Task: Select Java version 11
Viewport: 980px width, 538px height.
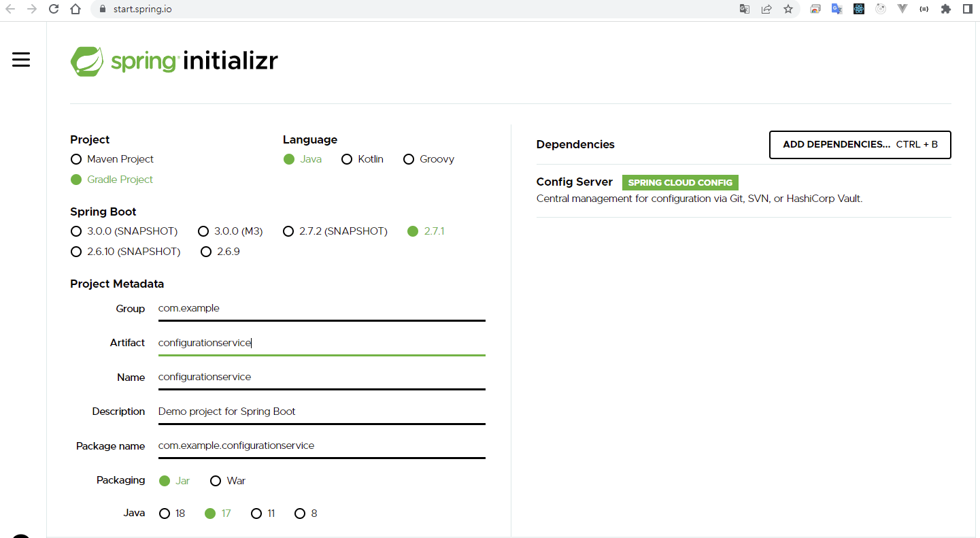Action: (x=263, y=514)
